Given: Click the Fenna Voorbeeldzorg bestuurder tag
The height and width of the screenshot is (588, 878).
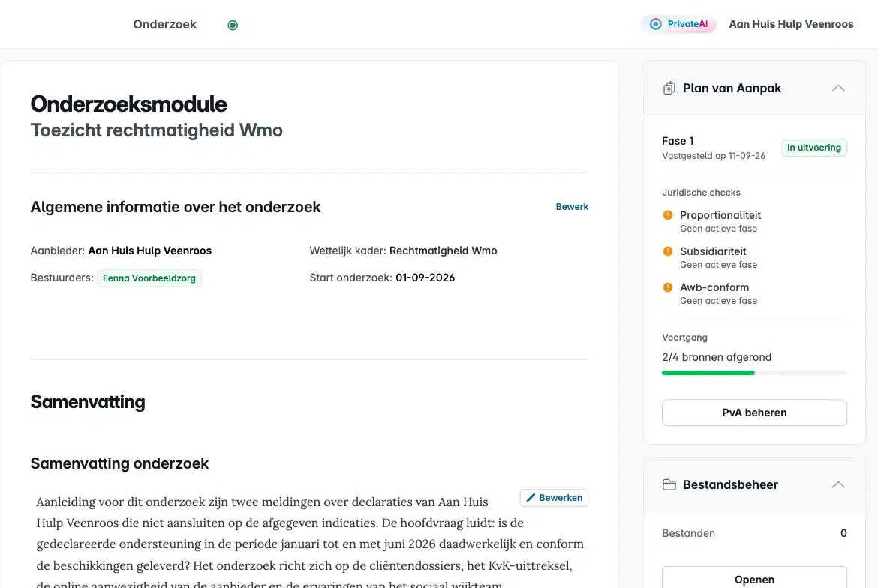Looking at the screenshot, I should (149, 278).
